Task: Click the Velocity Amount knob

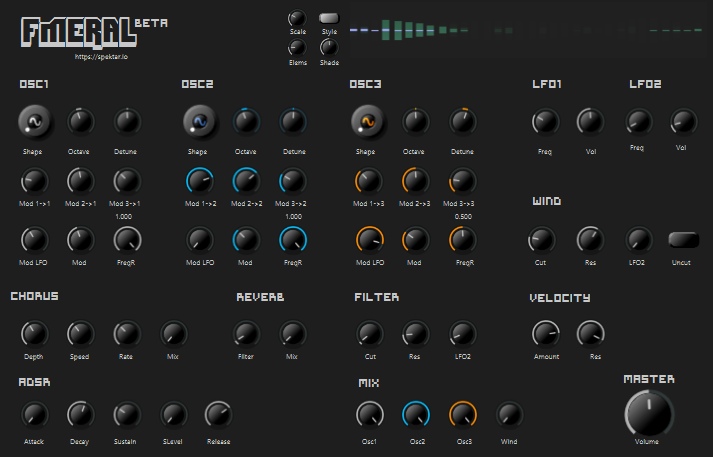Action: coord(545,333)
